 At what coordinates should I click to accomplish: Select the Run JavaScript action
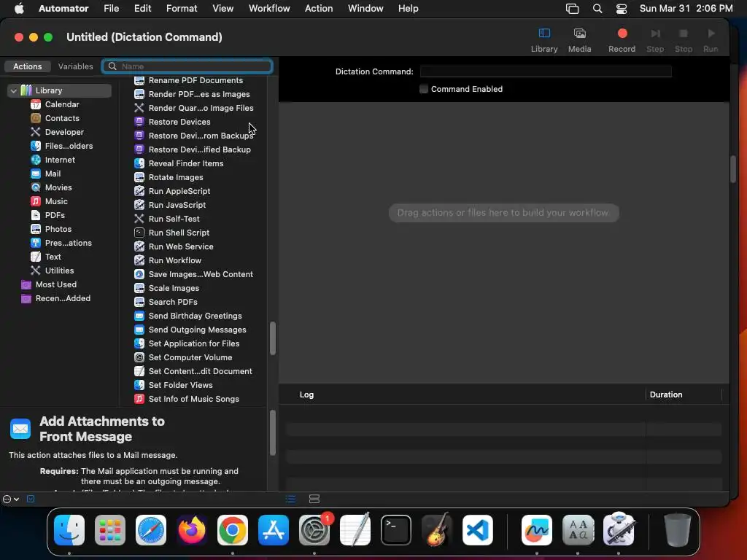177,205
